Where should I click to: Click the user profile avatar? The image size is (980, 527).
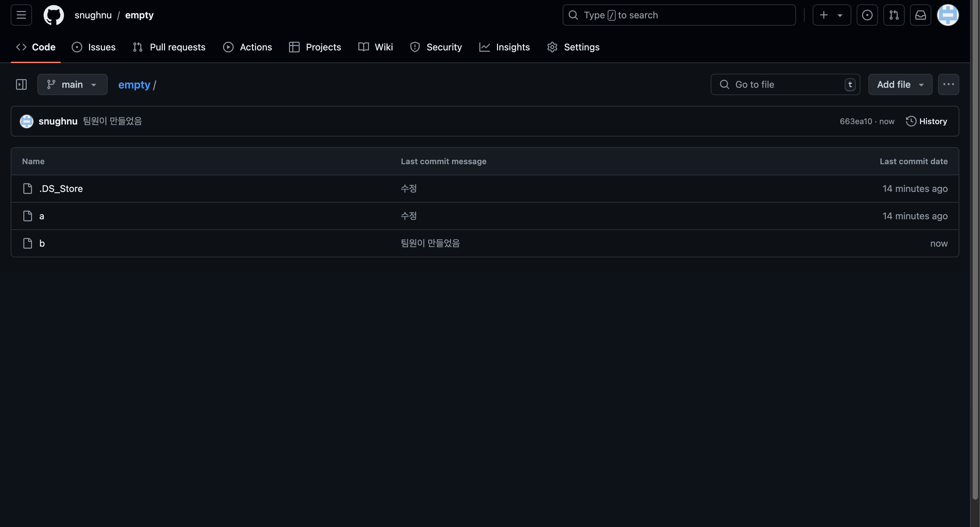click(x=947, y=15)
